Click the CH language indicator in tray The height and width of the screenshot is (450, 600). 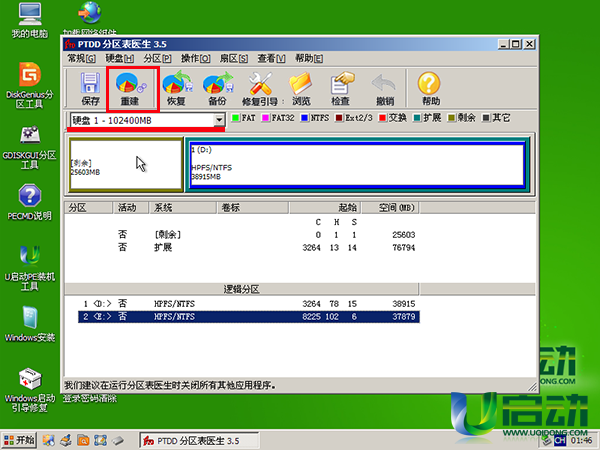click(x=560, y=440)
